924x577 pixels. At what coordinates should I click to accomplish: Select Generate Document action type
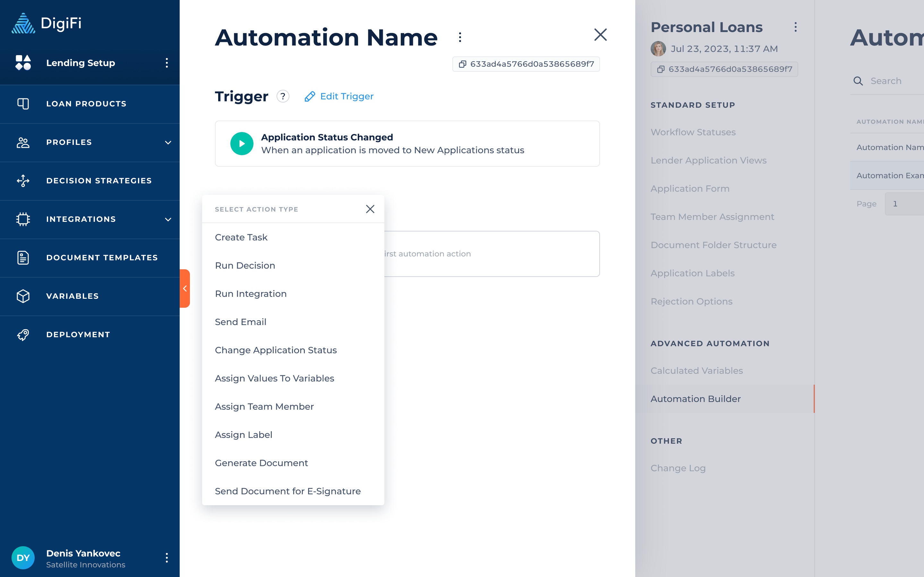click(261, 463)
